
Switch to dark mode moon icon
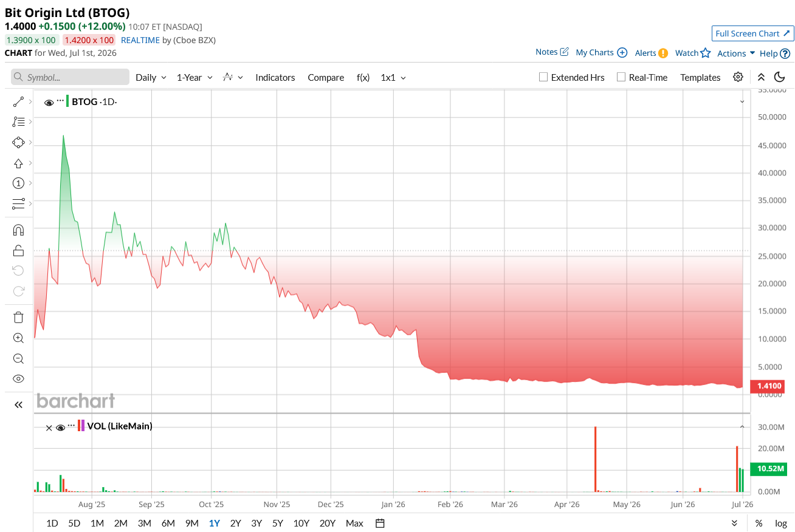[779, 77]
